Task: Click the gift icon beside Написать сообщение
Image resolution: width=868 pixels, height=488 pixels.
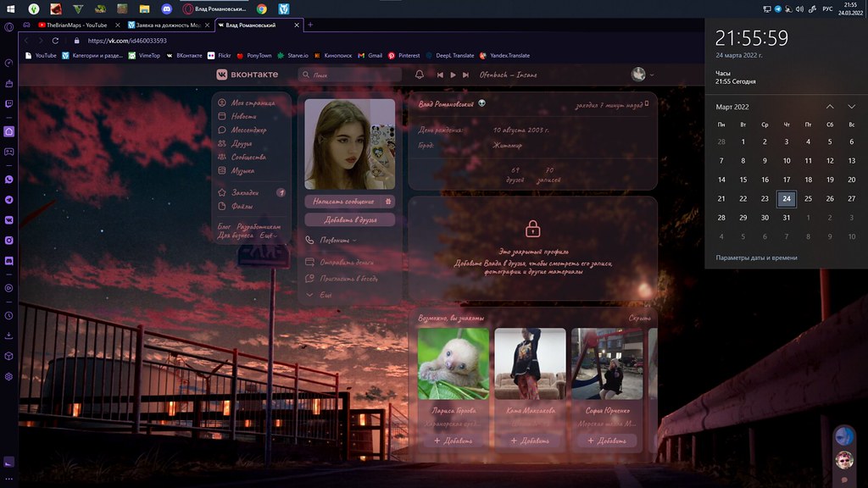Action: click(x=388, y=202)
